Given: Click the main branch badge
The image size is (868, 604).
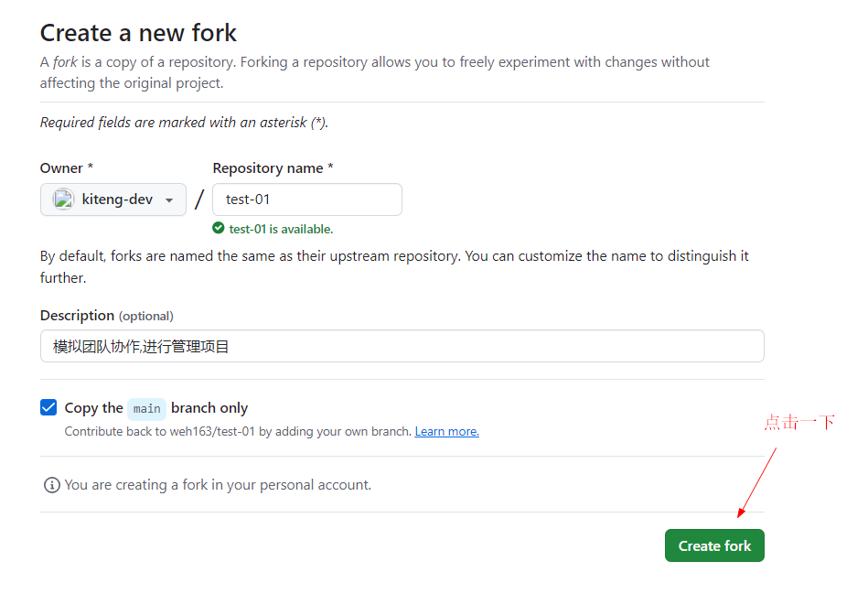Looking at the screenshot, I should click(x=146, y=409).
